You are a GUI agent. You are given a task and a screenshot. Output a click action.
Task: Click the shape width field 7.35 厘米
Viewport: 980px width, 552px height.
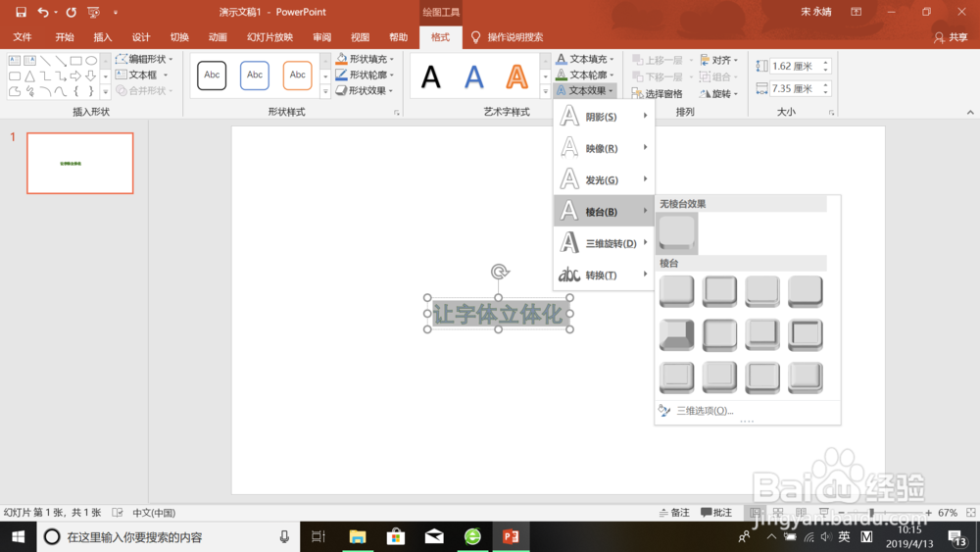point(796,89)
